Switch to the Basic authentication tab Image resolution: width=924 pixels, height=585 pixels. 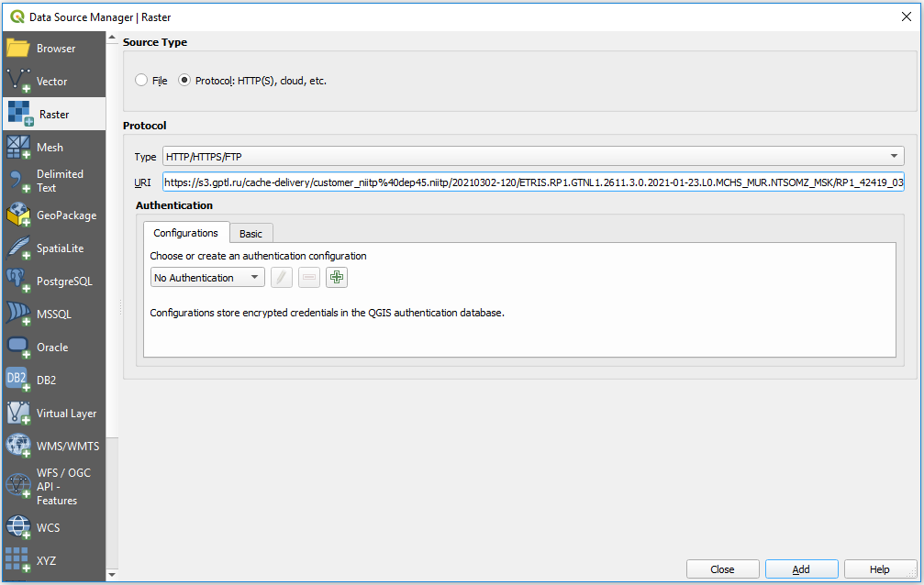[250, 234]
